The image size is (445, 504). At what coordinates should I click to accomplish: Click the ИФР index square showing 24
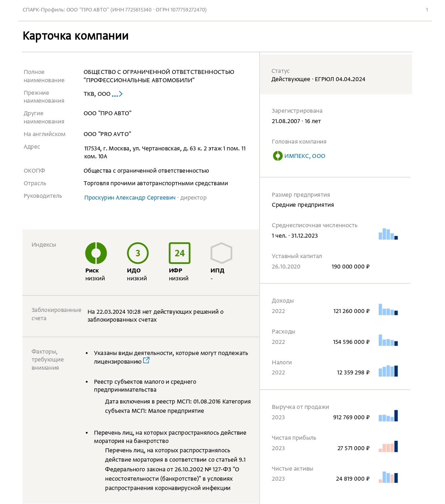[180, 253]
